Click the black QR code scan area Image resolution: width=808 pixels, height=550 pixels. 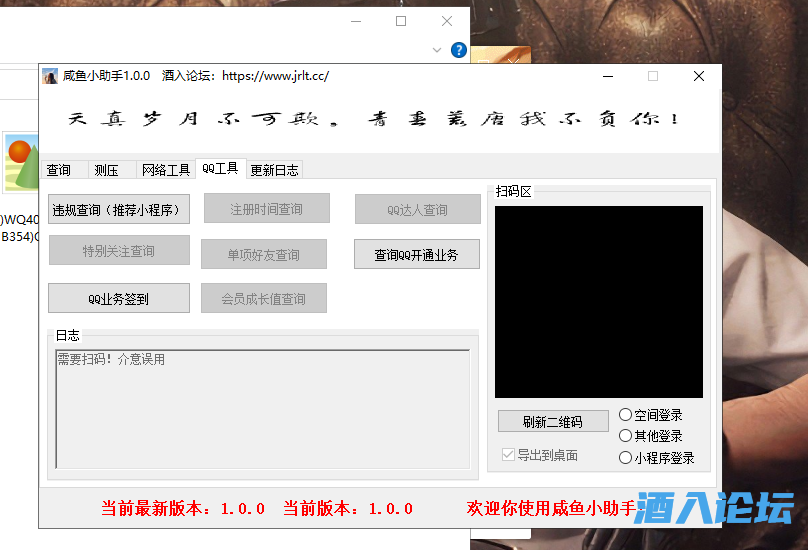(x=598, y=302)
